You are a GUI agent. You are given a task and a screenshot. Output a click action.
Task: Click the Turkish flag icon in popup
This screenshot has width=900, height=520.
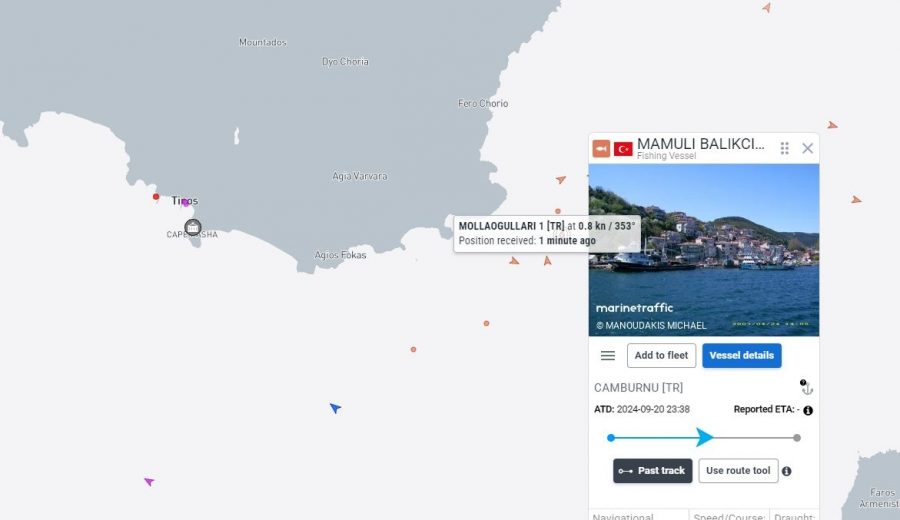pos(623,149)
